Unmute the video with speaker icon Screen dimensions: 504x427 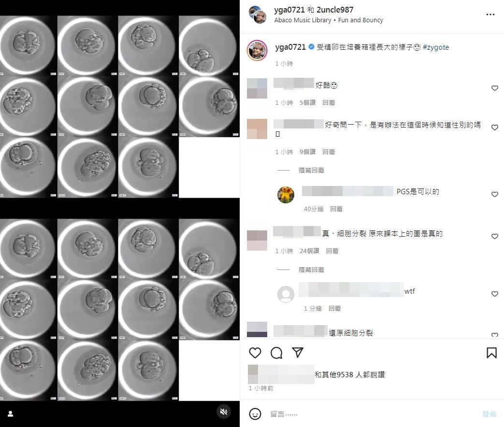(224, 412)
